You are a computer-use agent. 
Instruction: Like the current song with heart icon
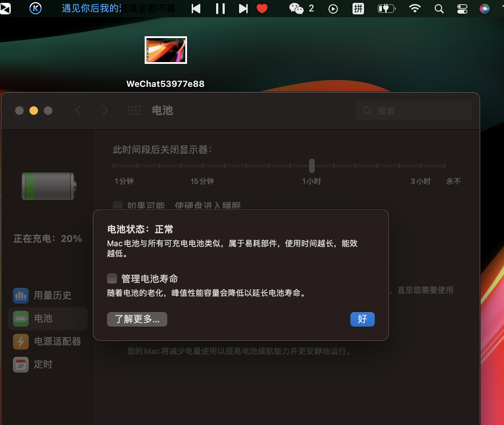[262, 8]
